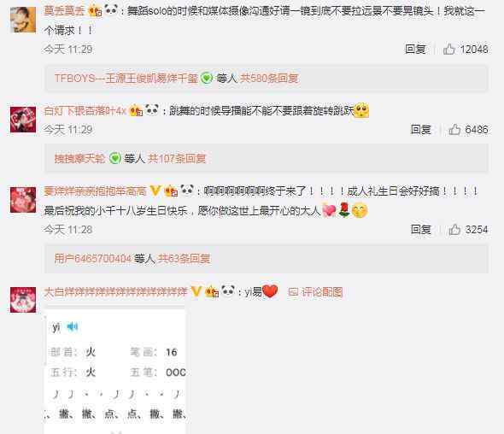Click panda badge next to 莫丢莫丢

click(x=111, y=10)
